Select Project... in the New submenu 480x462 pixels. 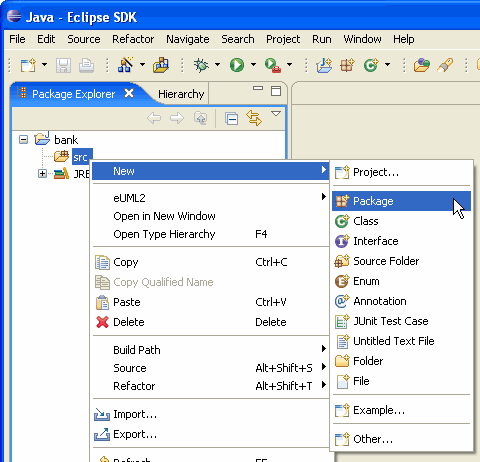click(401, 172)
